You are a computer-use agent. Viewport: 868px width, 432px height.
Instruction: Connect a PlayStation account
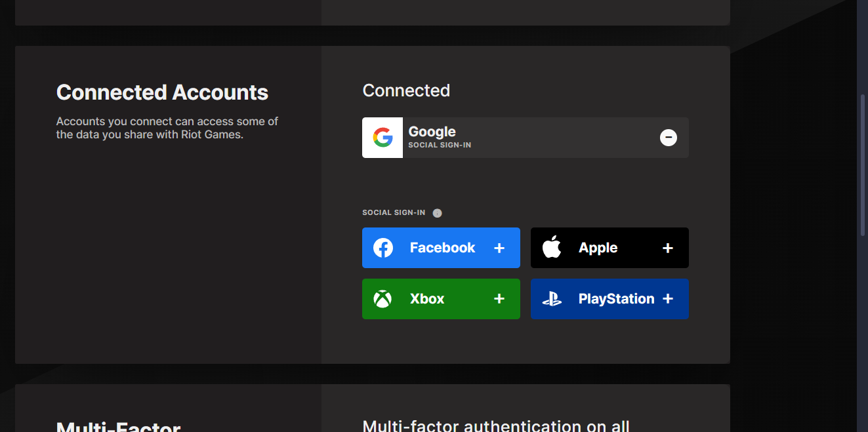[x=610, y=299]
